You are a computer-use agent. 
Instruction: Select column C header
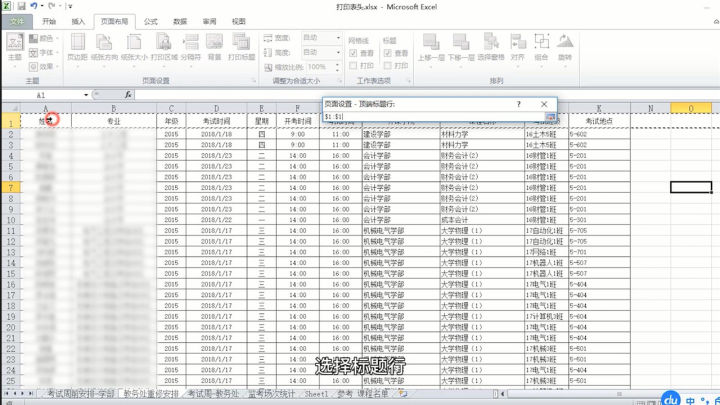[x=171, y=108]
